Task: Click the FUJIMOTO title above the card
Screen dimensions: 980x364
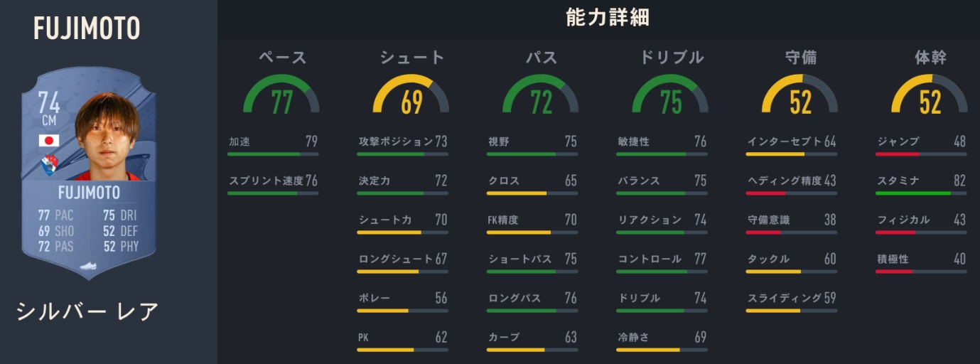Action: tap(87, 28)
